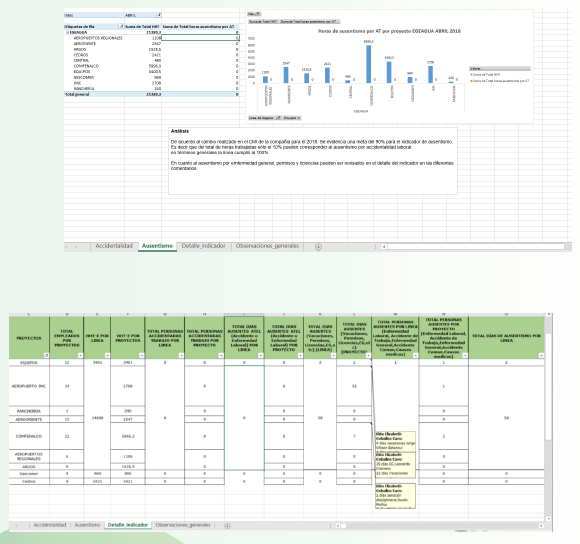Switch to the Accidentalidad tab in upper workbook

pyautogui.click(x=114, y=246)
